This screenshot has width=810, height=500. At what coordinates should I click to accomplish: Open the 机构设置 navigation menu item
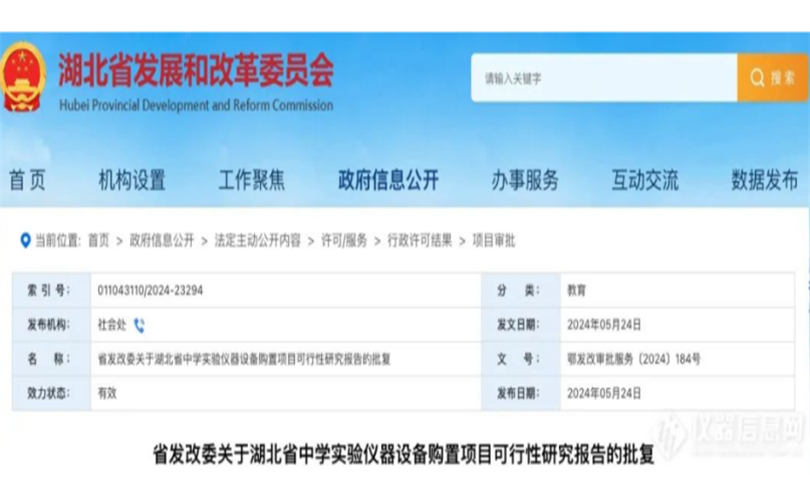click(x=132, y=180)
